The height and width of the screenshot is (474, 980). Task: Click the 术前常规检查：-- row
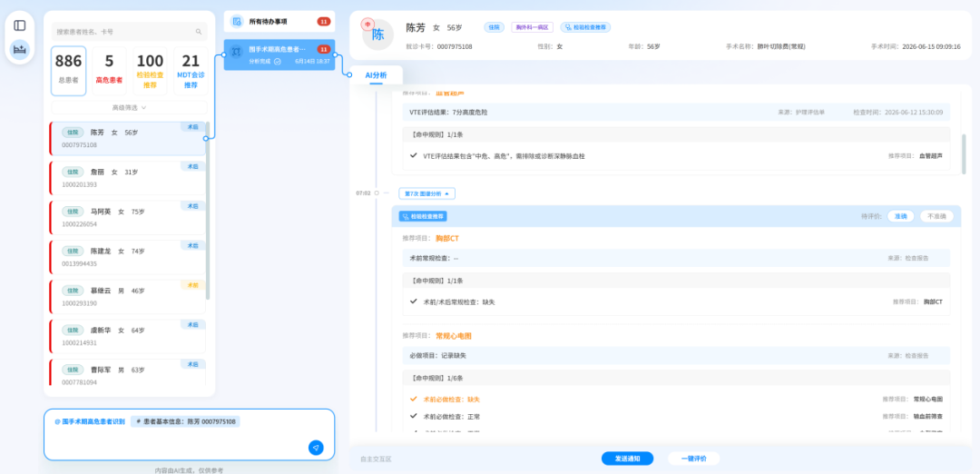pos(676,258)
